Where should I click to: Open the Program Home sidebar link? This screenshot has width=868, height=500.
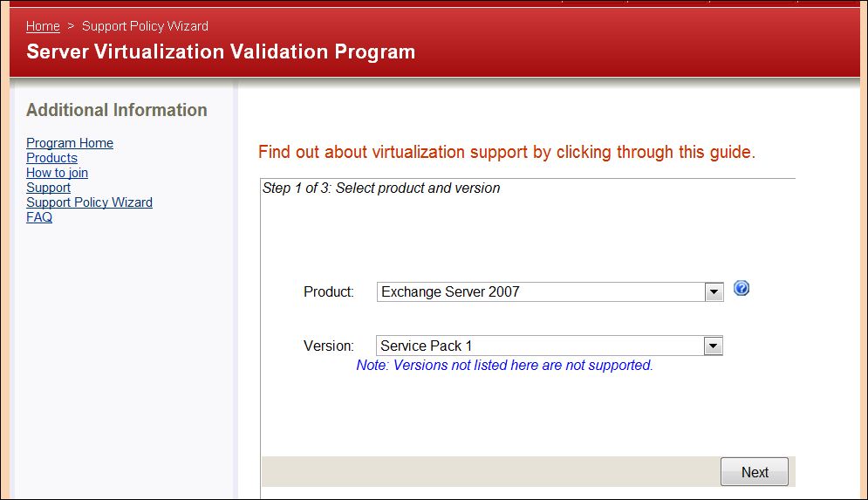pyautogui.click(x=70, y=143)
